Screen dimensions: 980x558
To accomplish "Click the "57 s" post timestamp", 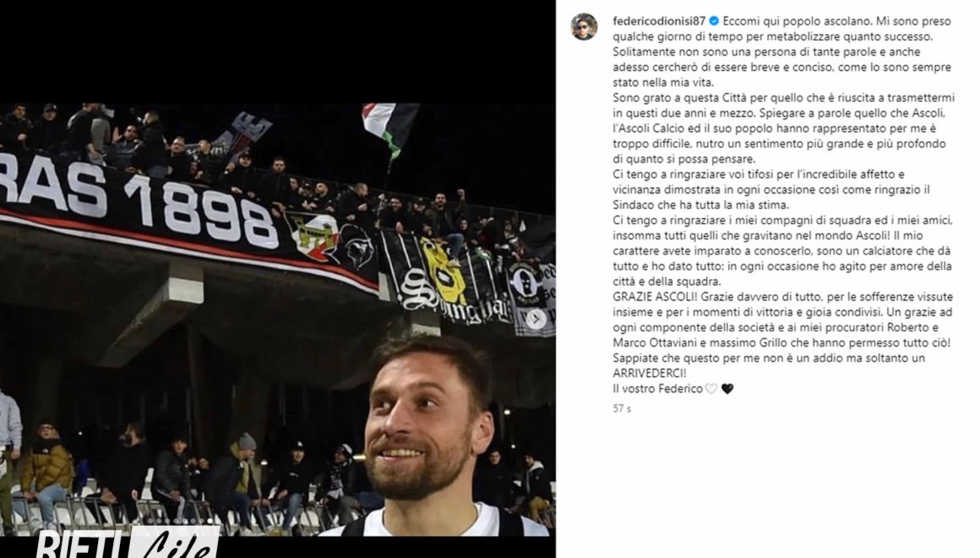I will point(622,408).
